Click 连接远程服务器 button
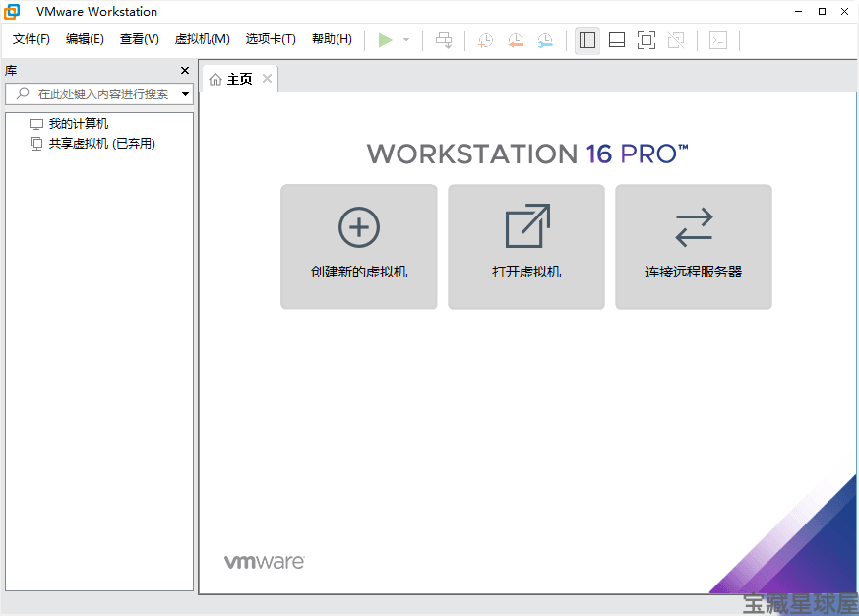The height and width of the screenshot is (616, 859). pyautogui.click(x=694, y=247)
